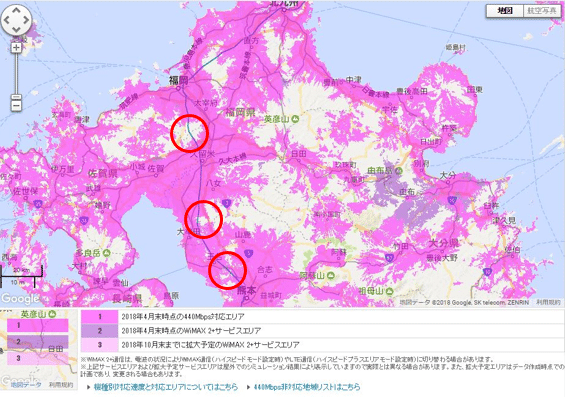Open the 機種別対応速度と対応エリア link
Viewport: 565px width, 397px height.
pyautogui.click(x=166, y=387)
